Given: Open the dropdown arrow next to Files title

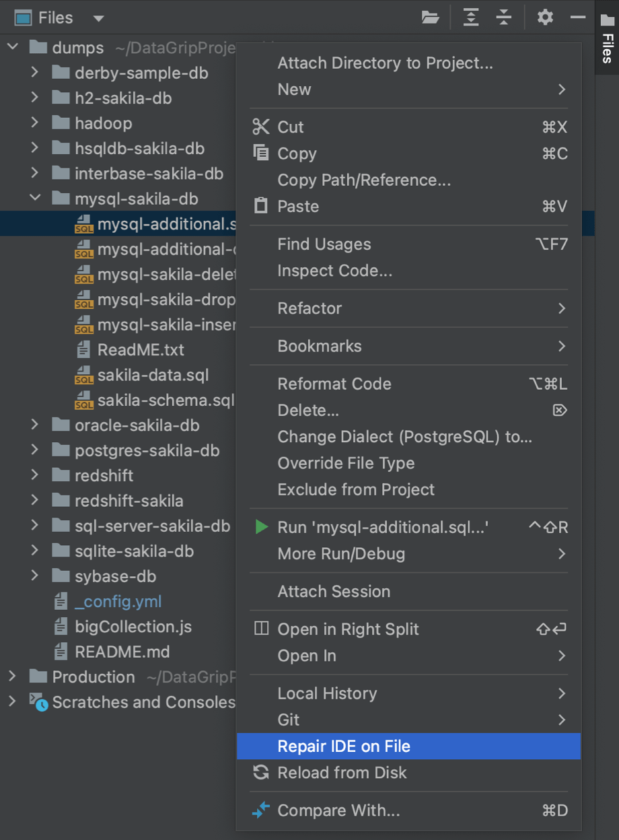Looking at the screenshot, I should 98,18.
